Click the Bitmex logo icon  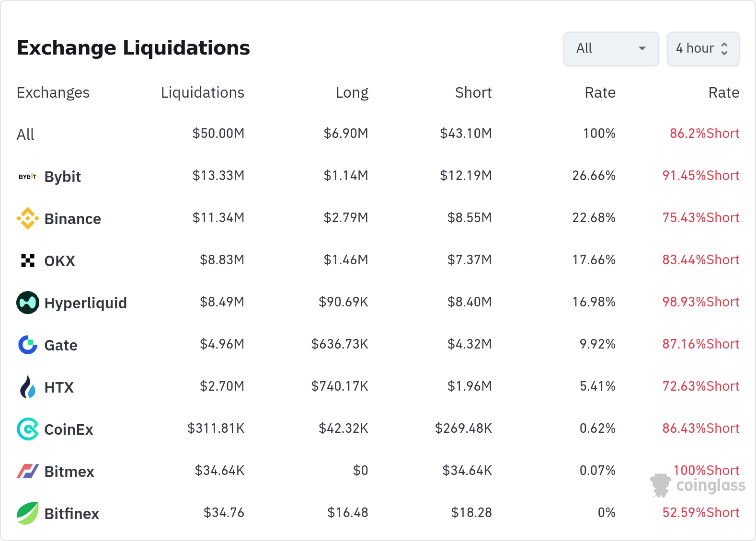click(28, 471)
